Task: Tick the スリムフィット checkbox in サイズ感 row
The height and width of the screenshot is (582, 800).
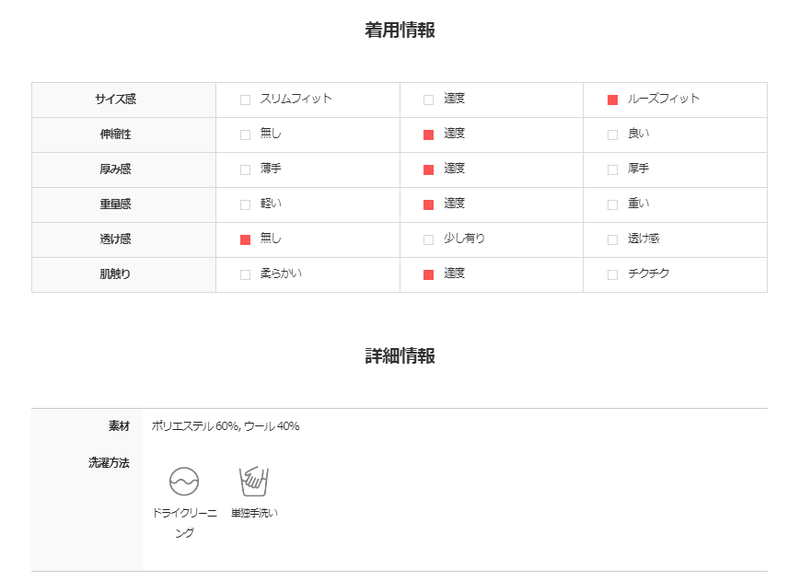Action: click(245, 99)
